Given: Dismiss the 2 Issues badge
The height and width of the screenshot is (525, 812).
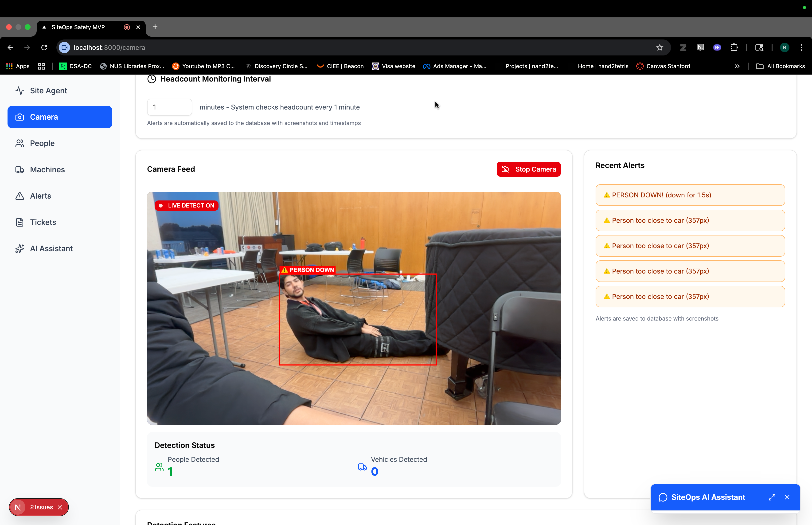Looking at the screenshot, I should point(60,507).
